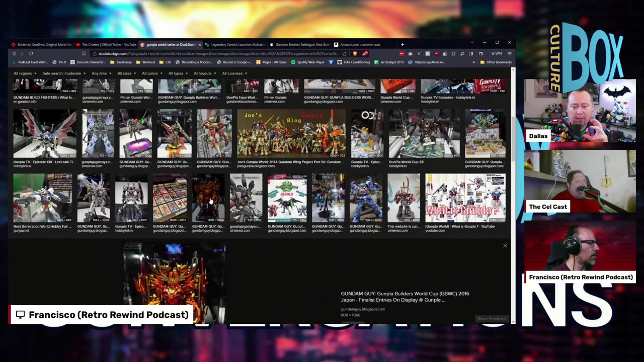Expand the All colors filter dropdown

tap(151, 73)
